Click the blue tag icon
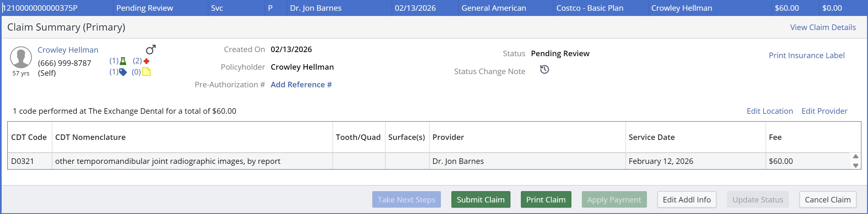This screenshot has width=868, height=214. tap(123, 72)
